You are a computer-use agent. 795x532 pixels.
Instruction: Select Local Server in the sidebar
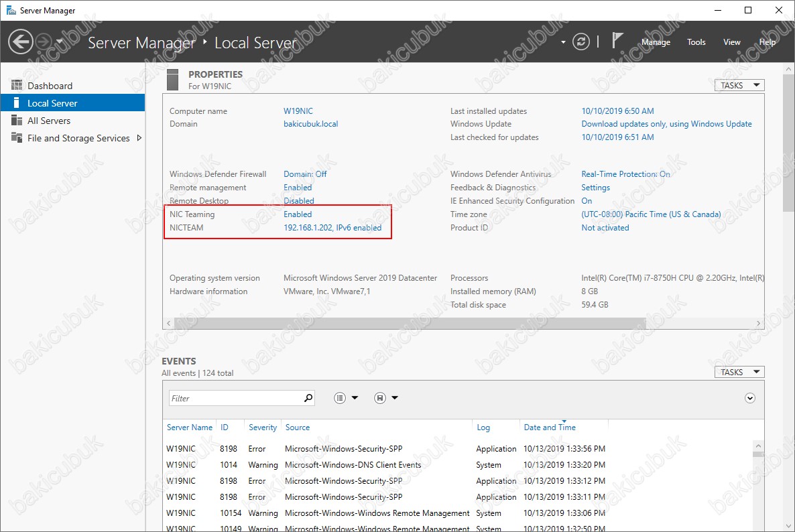tap(72, 103)
